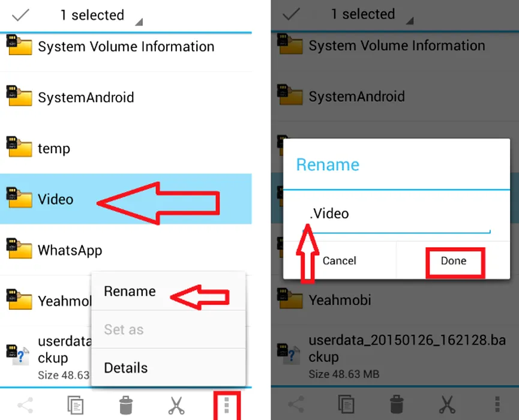519x420 pixels.
Task: Tap the copy icon in the left screen's toolbar
Action: 76,405
